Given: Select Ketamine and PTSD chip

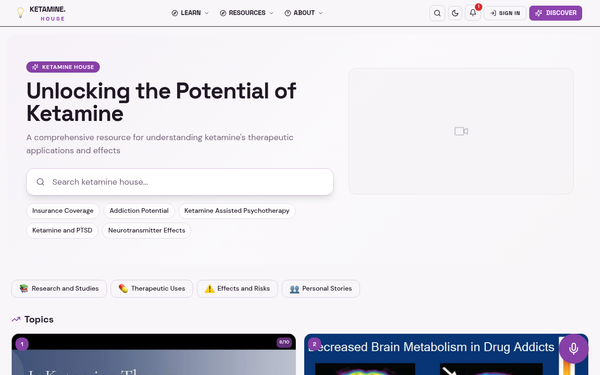Looking at the screenshot, I should pyautogui.click(x=62, y=230).
